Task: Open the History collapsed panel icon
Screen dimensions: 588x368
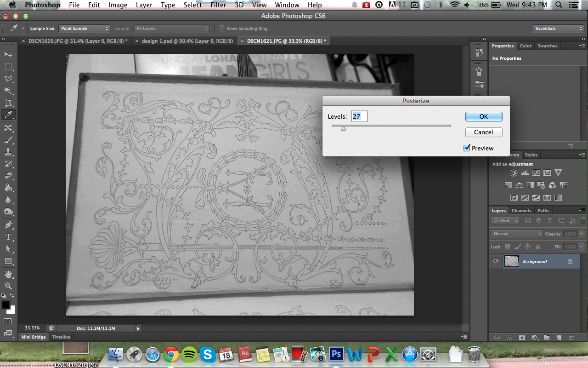Action: click(479, 52)
